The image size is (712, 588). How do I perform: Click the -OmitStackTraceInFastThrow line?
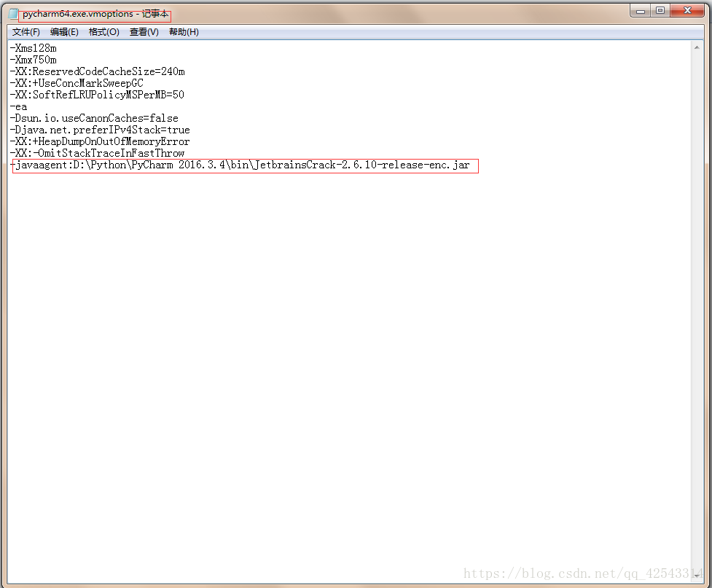click(97, 154)
